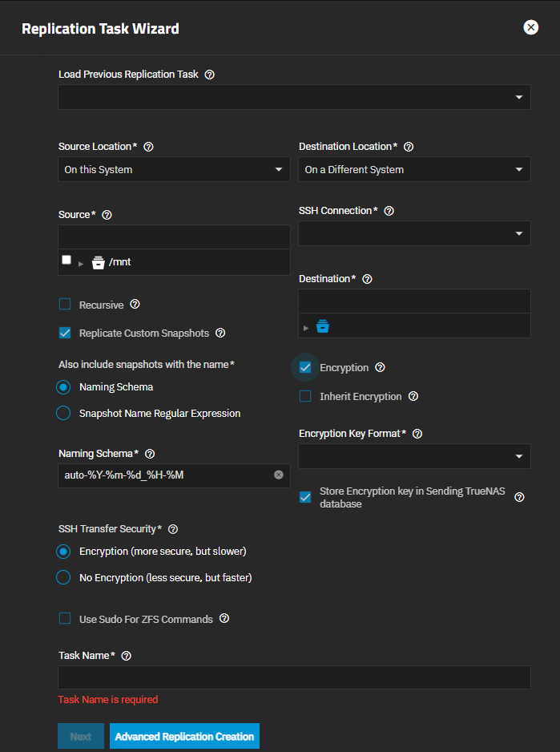Open the Destination Location dropdown

pos(414,170)
